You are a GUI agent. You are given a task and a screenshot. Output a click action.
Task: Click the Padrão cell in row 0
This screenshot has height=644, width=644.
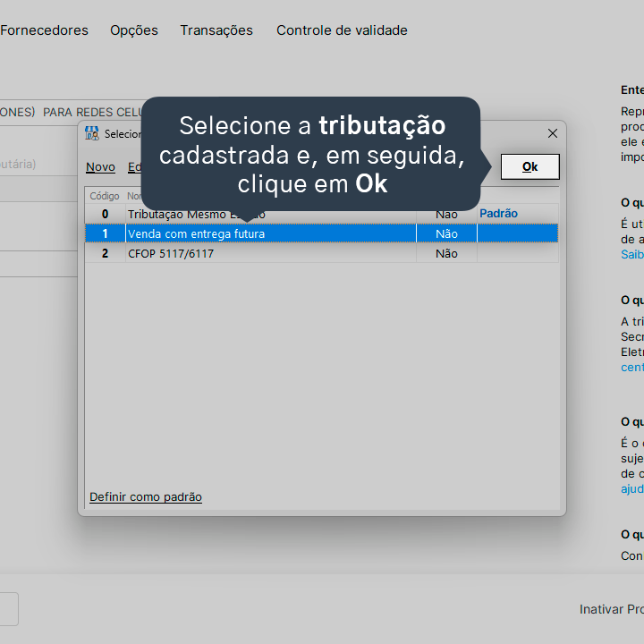[518, 214]
